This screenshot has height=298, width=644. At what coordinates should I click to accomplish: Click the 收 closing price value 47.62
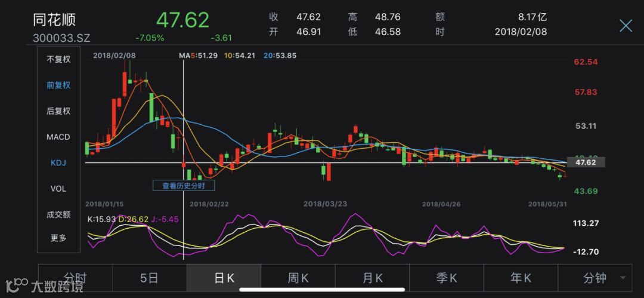coord(308,17)
